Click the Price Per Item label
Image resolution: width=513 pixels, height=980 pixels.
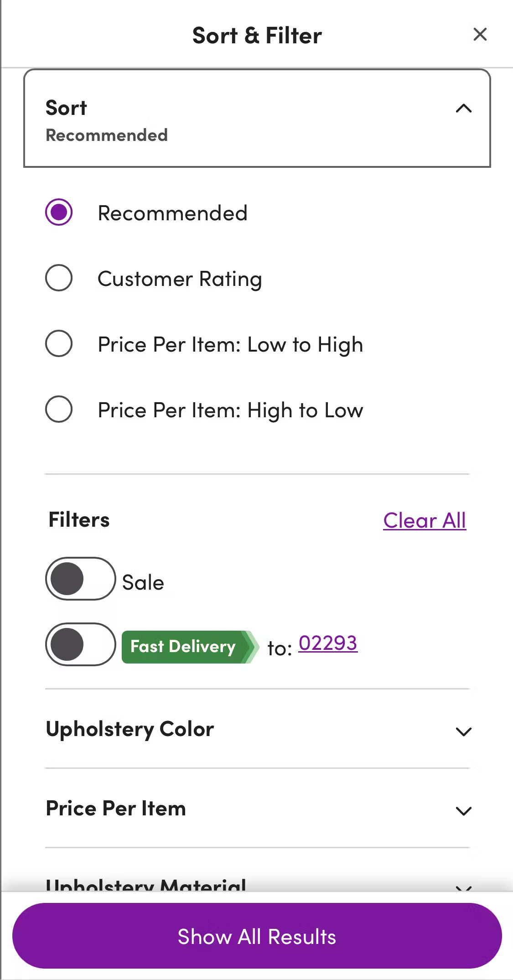click(x=115, y=808)
